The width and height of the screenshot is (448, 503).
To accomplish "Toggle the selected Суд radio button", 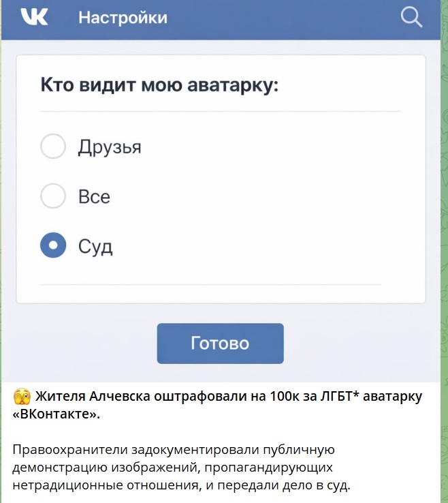I will [x=53, y=245].
